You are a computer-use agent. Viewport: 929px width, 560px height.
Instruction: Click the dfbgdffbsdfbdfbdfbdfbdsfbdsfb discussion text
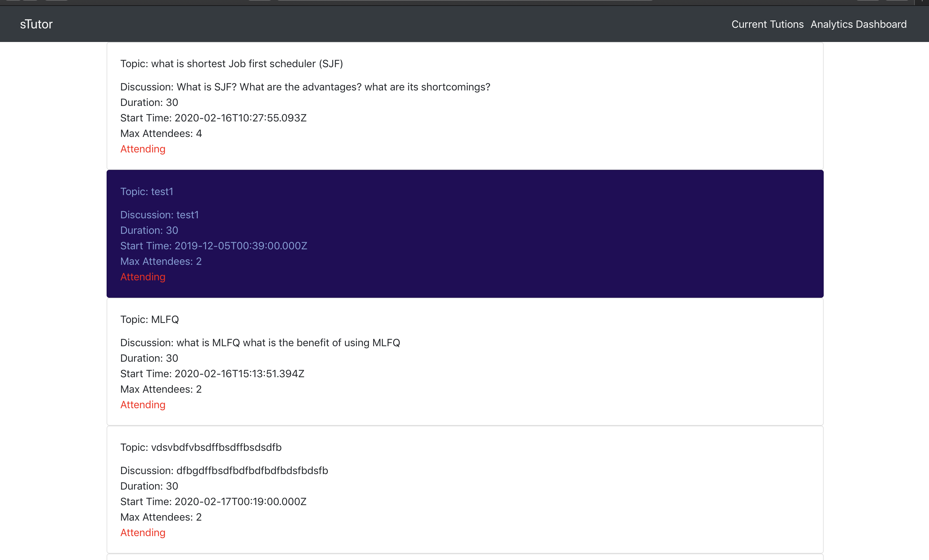pyautogui.click(x=224, y=470)
